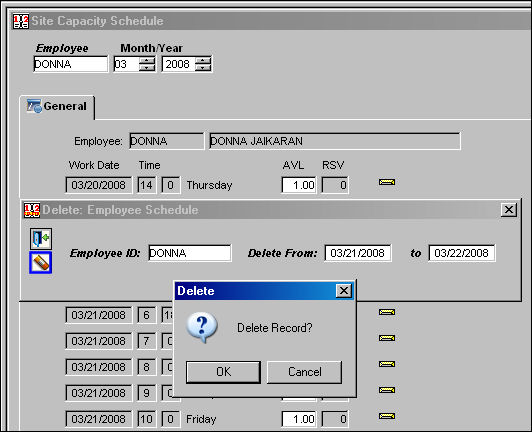532x432 pixels.
Task: Click the 'RSV' column header
Action: coord(333,165)
